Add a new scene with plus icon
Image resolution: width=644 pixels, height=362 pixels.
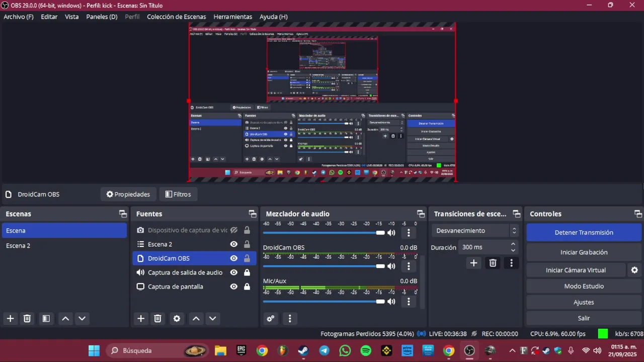tap(10, 318)
